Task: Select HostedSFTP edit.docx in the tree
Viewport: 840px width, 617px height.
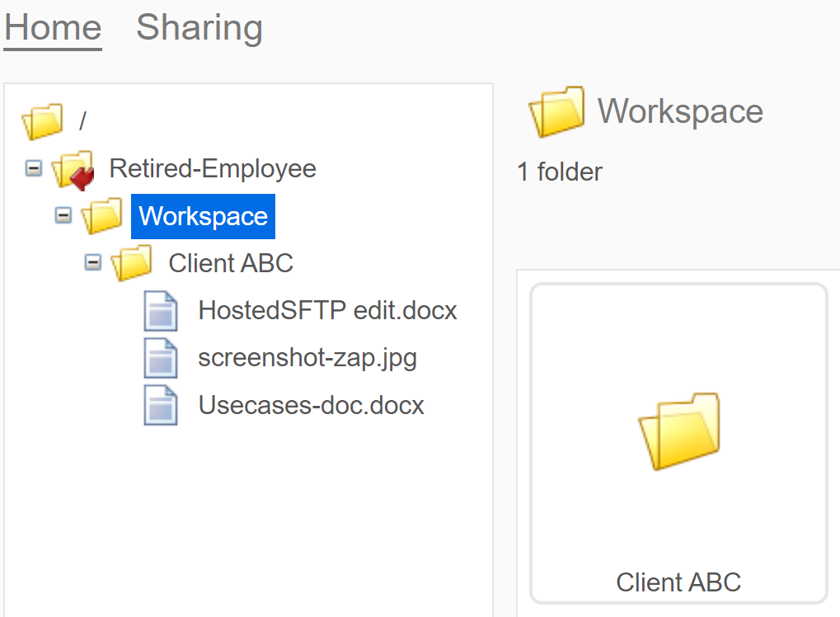Action: pos(326,310)
